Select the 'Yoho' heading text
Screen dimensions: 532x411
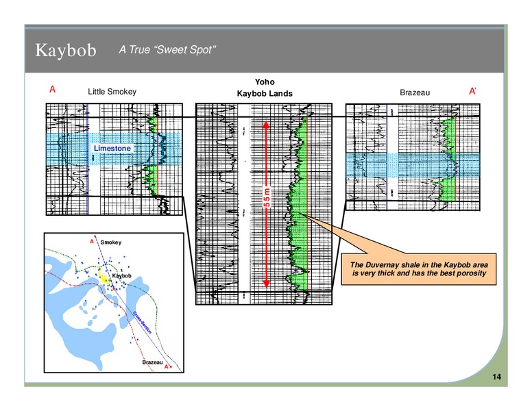tap(265, 82)
